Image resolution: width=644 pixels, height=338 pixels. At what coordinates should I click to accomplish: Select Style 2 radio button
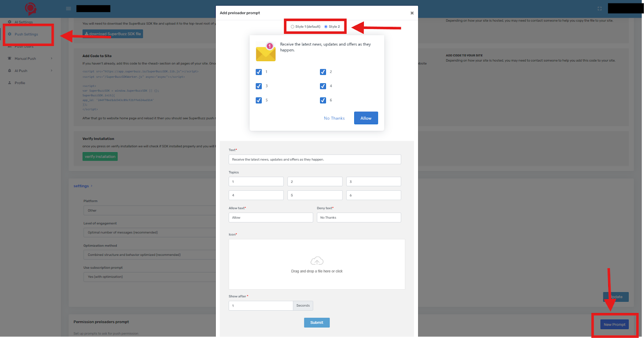tap(326, 27)
